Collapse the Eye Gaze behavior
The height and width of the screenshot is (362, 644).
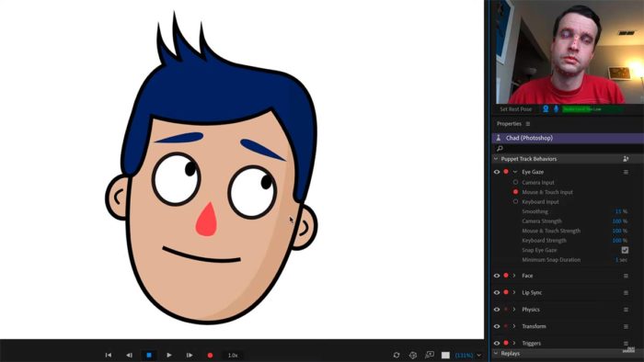click(x=515, y=172)
